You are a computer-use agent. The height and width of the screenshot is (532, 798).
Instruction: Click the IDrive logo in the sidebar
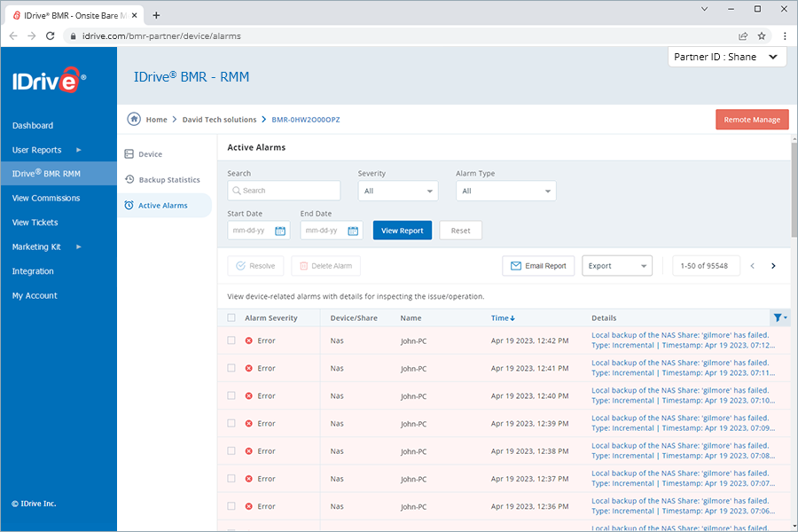tap(50, 80)
